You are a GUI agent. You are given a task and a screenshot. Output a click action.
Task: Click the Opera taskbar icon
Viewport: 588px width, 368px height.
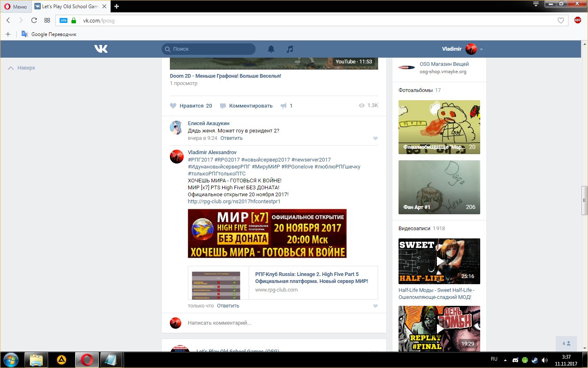tap(87, 360)
